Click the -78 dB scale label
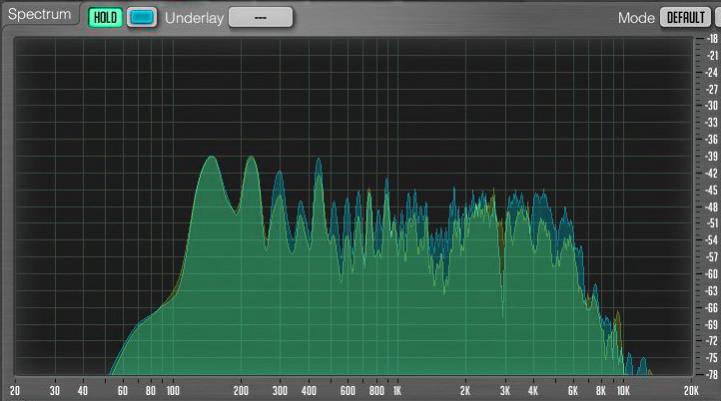The width and height of the screenshot is (721, 401). [712, 375]
